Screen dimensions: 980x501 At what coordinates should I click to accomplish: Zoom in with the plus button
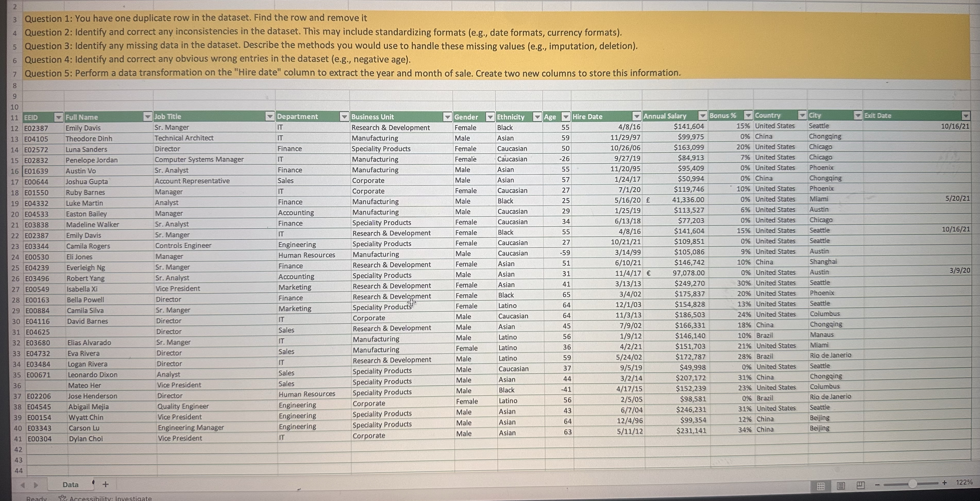[x=944, y=483]
